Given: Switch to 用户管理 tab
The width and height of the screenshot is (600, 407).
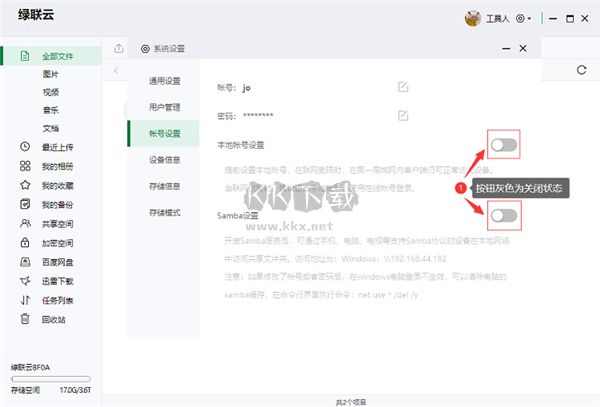Looking at the screenshot, I should coord(165,107).
